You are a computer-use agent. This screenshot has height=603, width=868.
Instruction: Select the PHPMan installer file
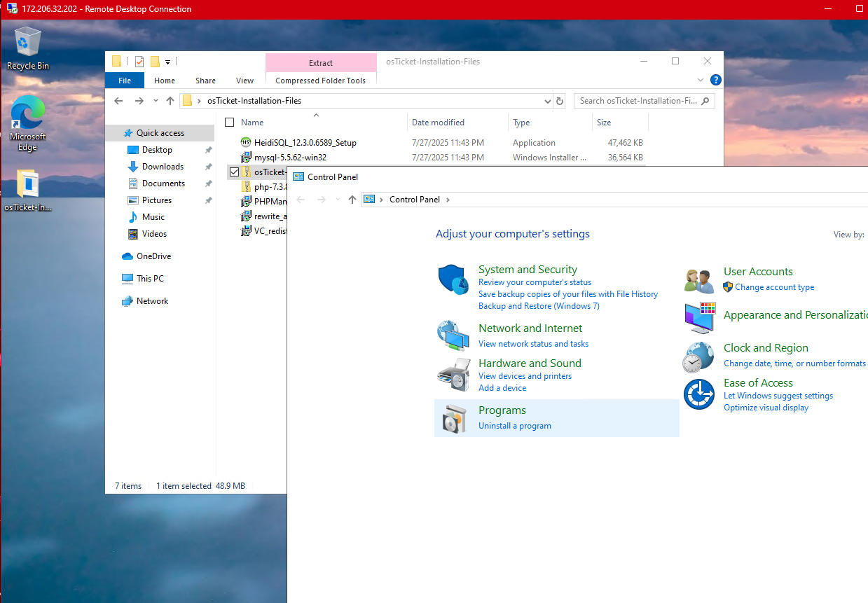click(263, 202)
